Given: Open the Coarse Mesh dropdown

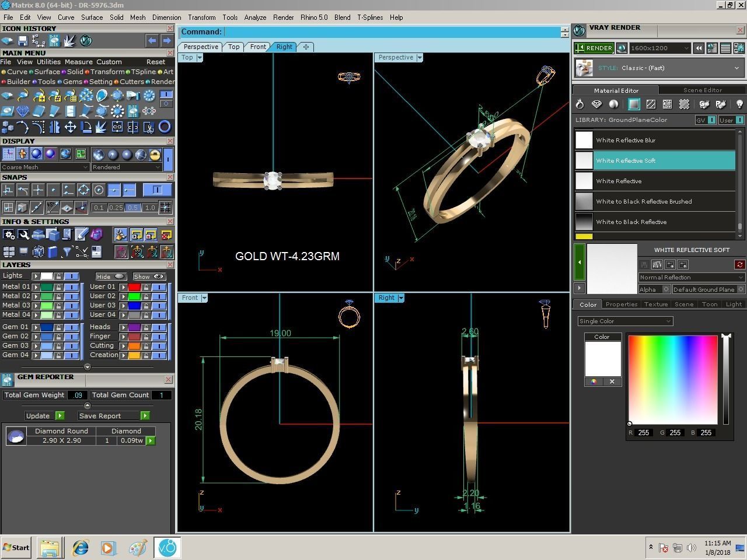Looking at the screenshot, I should tap(46, 167).
